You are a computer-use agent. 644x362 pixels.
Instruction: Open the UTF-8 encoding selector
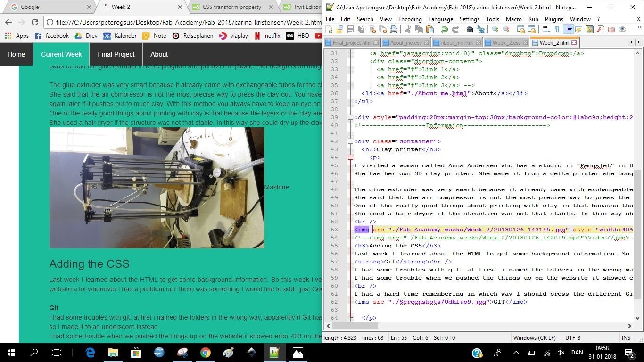[x=572, y=338]
